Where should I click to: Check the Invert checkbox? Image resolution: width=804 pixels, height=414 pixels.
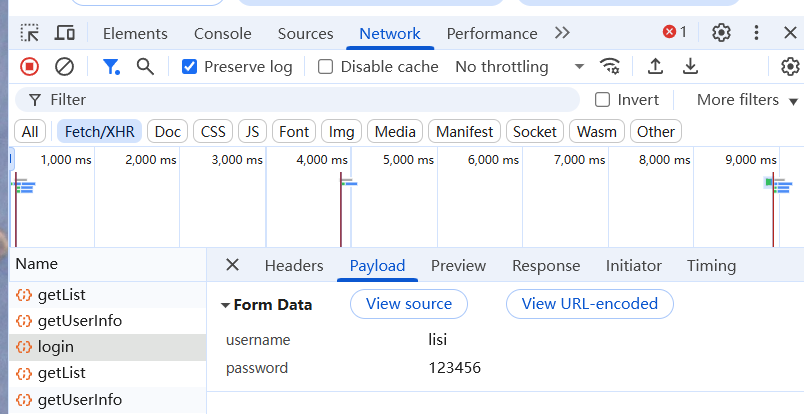(602, 100)
